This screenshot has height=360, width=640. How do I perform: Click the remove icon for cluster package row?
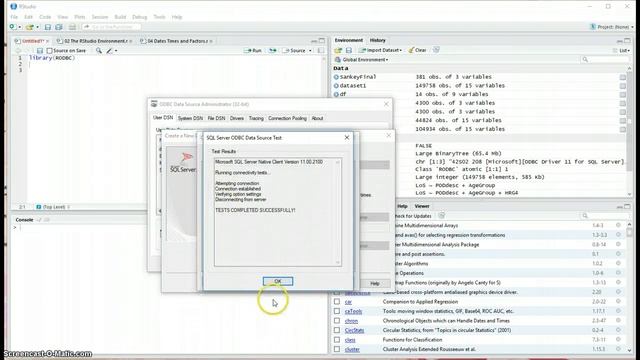coord(618,349)
